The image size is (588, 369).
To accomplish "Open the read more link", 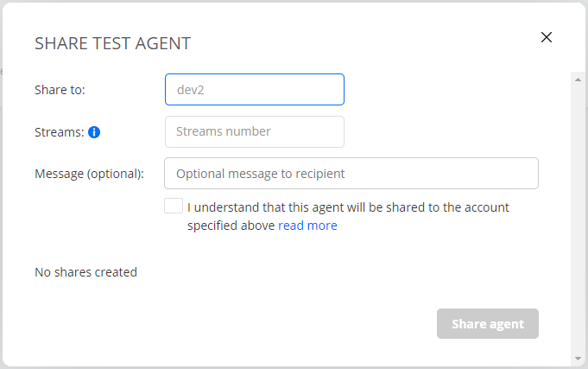I will 307,226.
